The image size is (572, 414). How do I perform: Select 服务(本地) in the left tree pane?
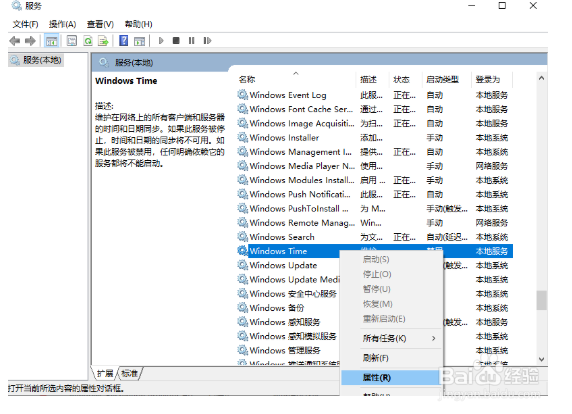36,60
